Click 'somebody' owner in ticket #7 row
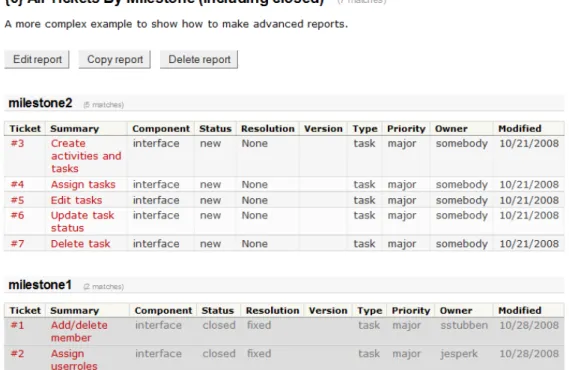This screenshot has height=370, width=569. [462, 244]
